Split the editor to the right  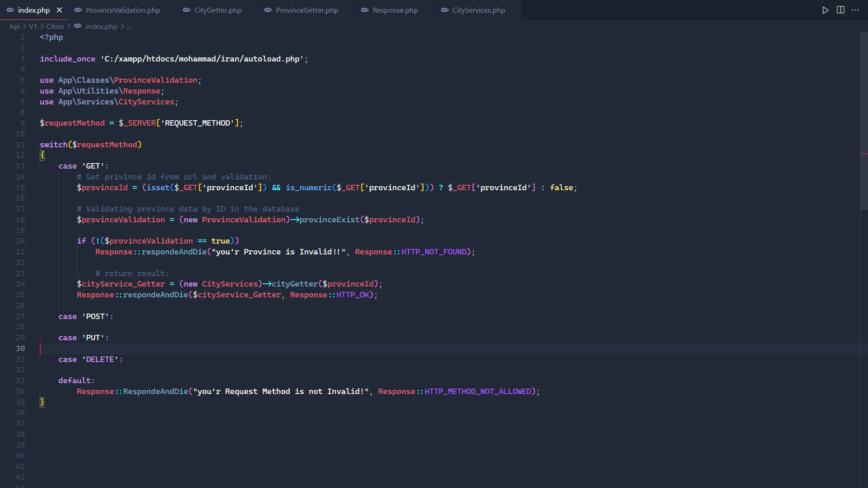840,10
